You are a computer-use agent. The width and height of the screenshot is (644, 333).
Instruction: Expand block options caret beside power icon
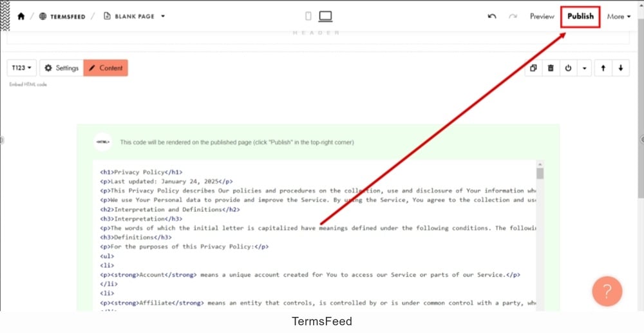coord(585,68)
